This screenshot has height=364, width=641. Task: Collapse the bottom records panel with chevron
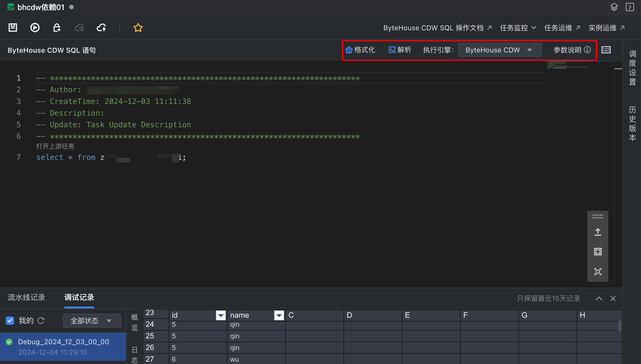coord(599,298)
